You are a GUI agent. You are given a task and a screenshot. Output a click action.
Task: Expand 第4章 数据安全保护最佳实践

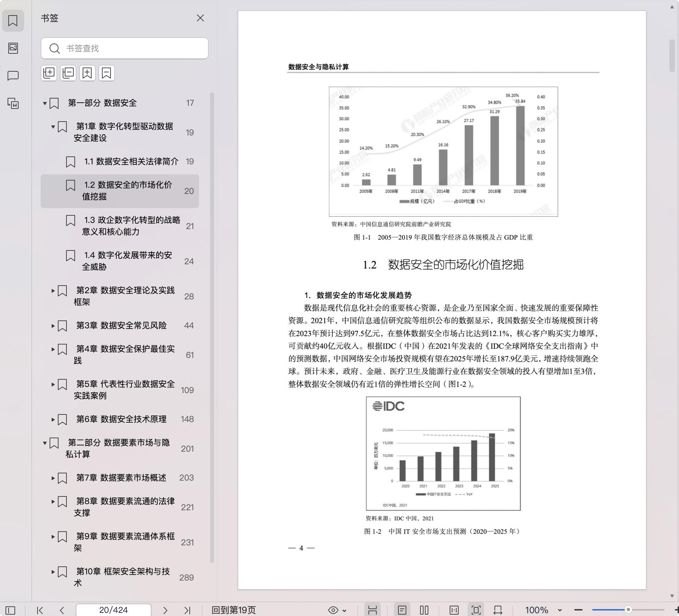click(x=53, y=349)
